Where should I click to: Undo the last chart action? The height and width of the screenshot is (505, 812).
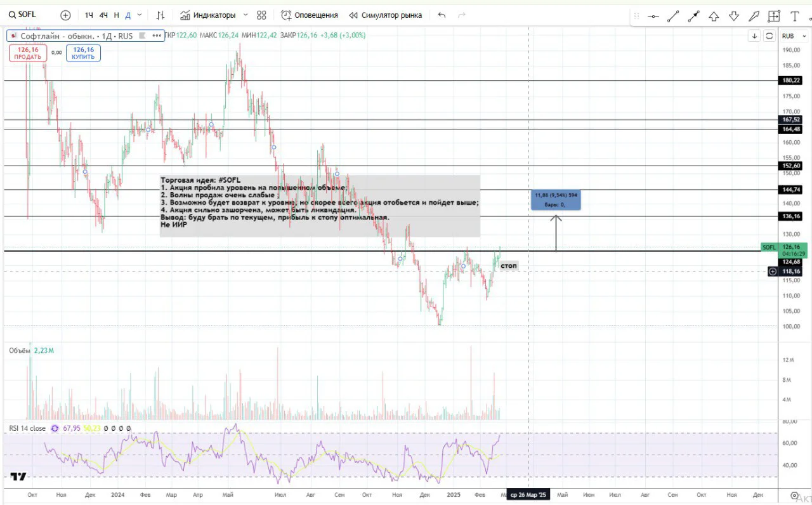point(442,15)
